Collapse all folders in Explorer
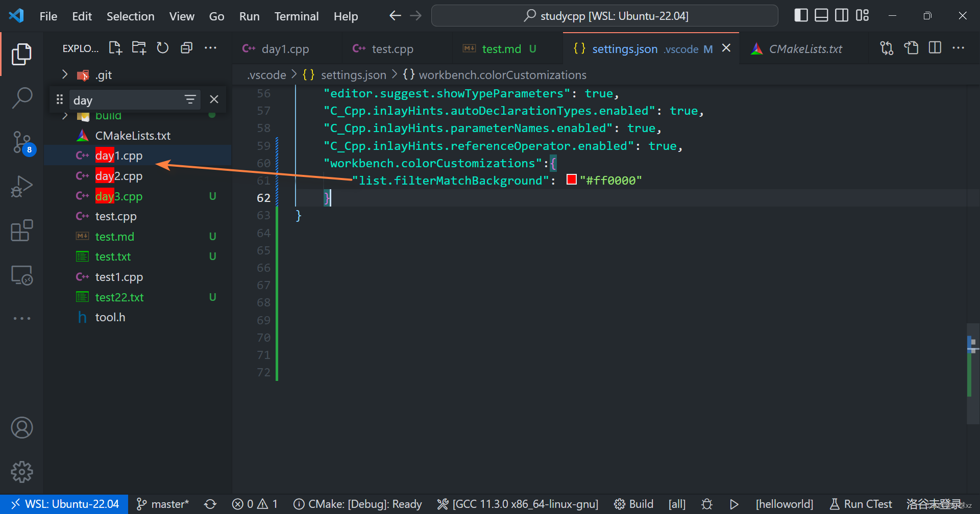 point(186,48)
